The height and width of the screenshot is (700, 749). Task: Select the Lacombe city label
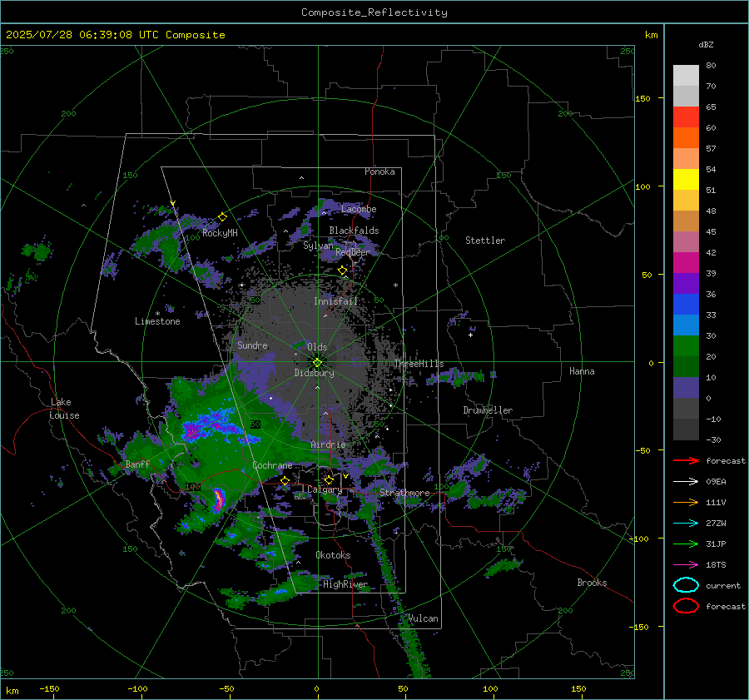click(x=359, y=209)
